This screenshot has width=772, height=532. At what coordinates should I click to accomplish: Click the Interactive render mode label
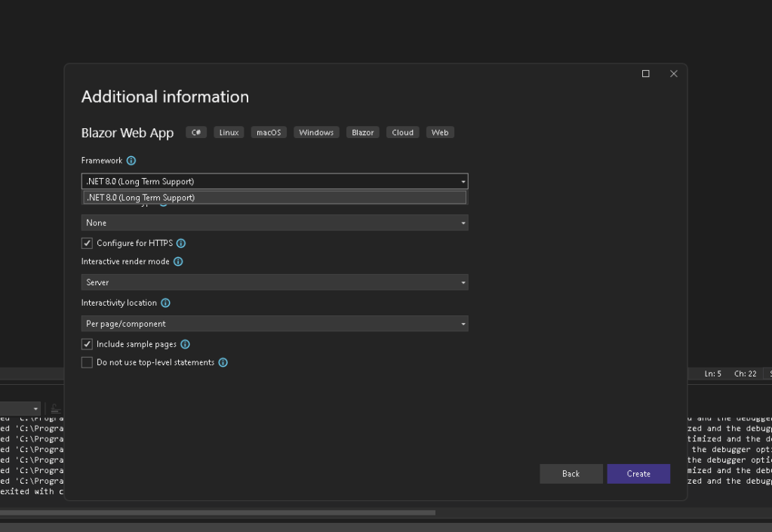click(125, 262)
